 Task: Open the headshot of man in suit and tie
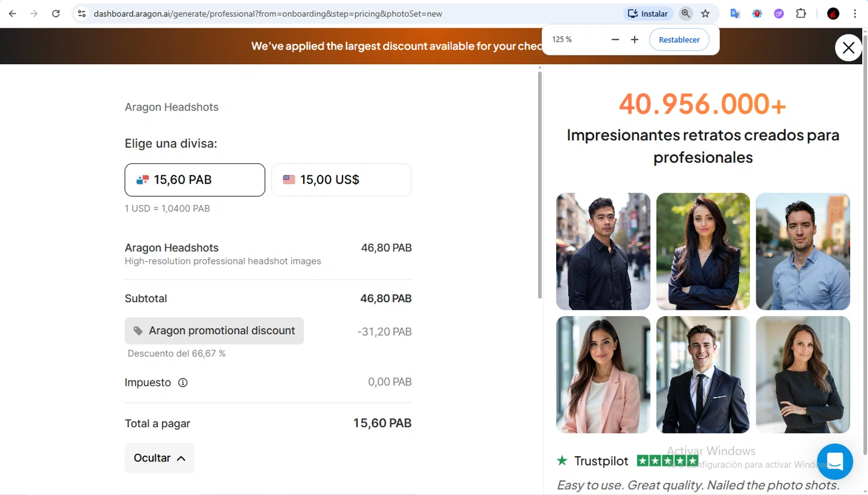pyautogui.click(x=703, y=375)
